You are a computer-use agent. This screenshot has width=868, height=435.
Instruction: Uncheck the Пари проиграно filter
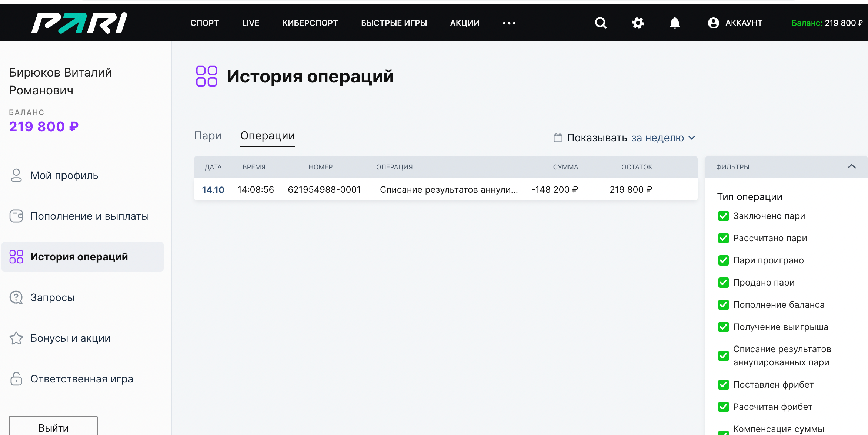pyautogui.click(x=723, y=260)
